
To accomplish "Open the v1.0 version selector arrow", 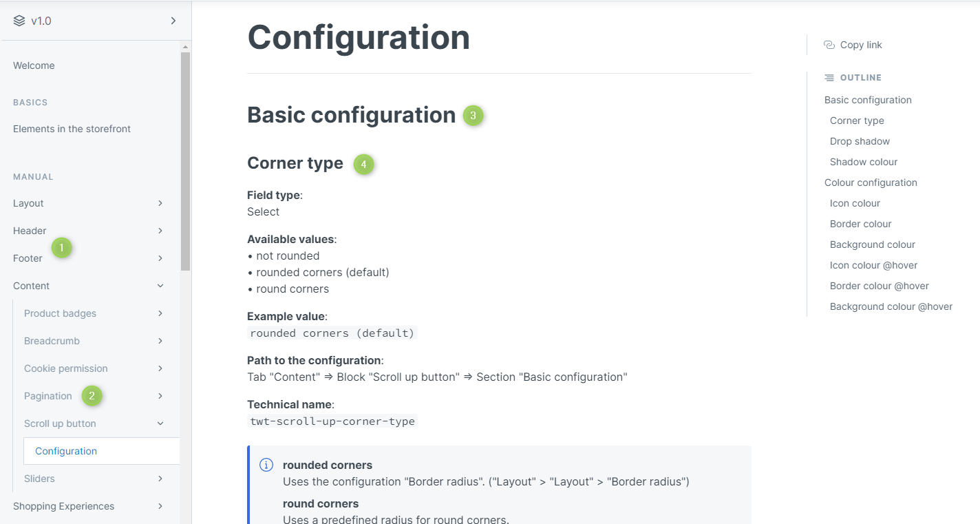I will (x=173, y=21).
